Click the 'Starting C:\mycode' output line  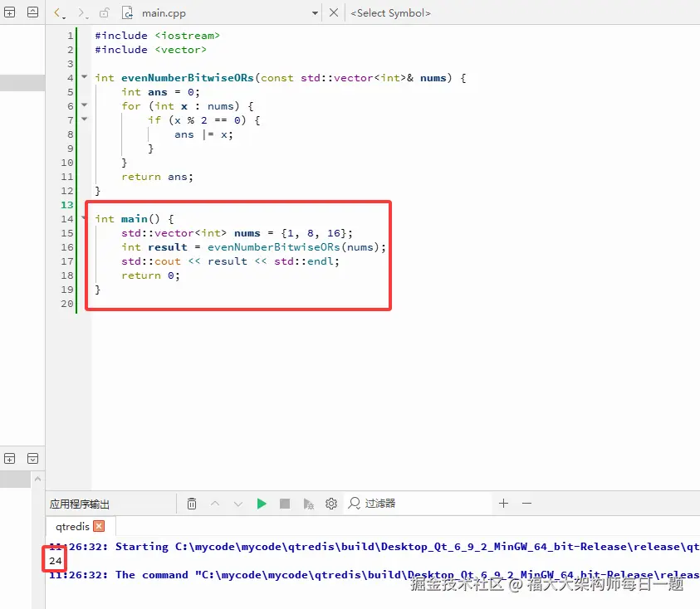[x=374, y=547]
